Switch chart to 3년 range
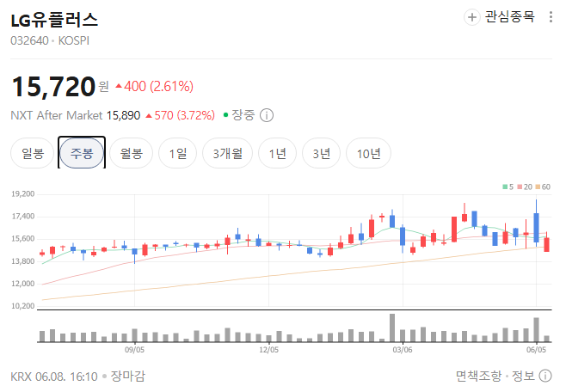This screenshot has height=392, width=566. click(321, 153)
